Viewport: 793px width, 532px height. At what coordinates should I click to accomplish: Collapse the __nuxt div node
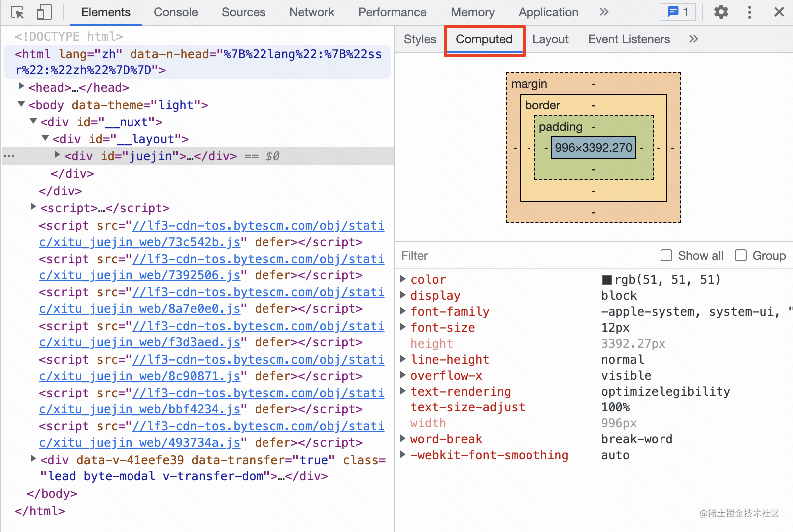33,121
